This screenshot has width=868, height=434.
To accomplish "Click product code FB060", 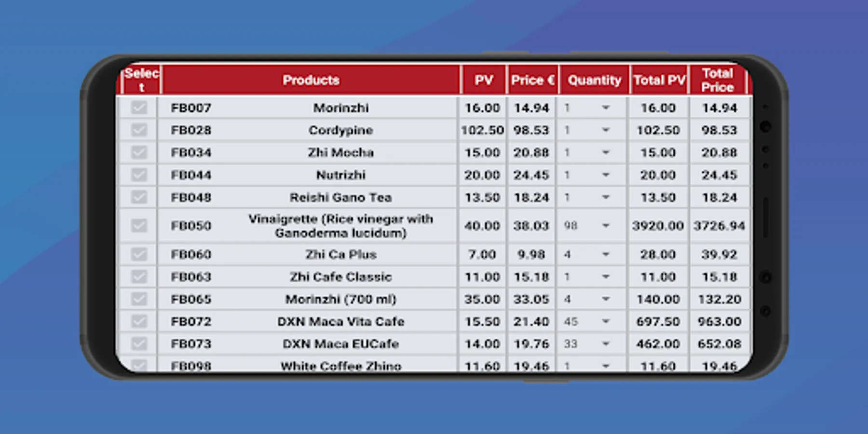I will click(x=191, y=254).
